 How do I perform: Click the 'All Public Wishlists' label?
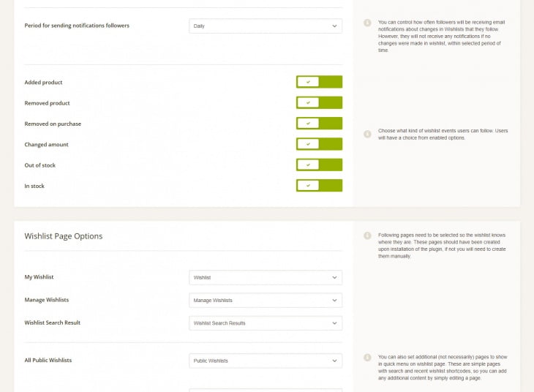48,361
